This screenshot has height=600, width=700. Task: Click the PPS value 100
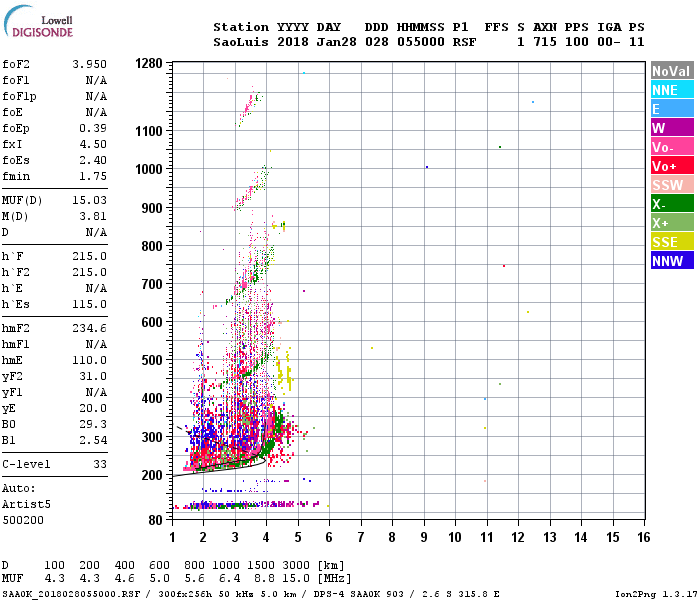pos(577,42)
